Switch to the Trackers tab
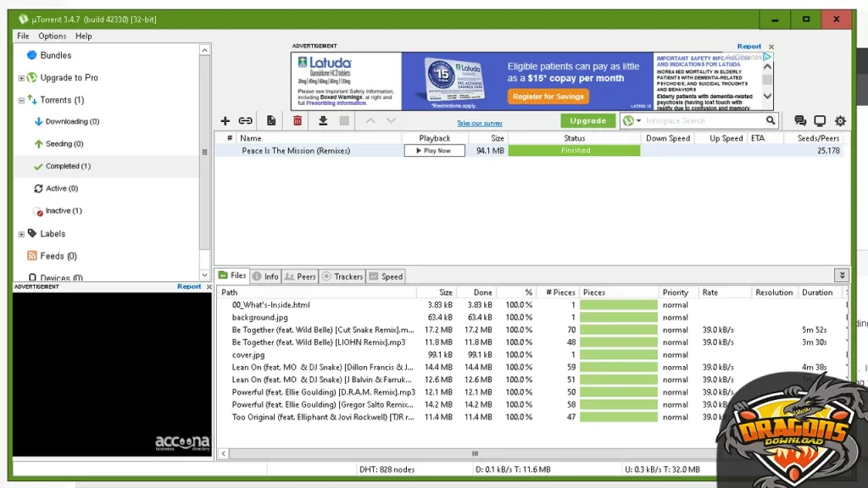This screenshot has height=488, width=868. point(342,276)
